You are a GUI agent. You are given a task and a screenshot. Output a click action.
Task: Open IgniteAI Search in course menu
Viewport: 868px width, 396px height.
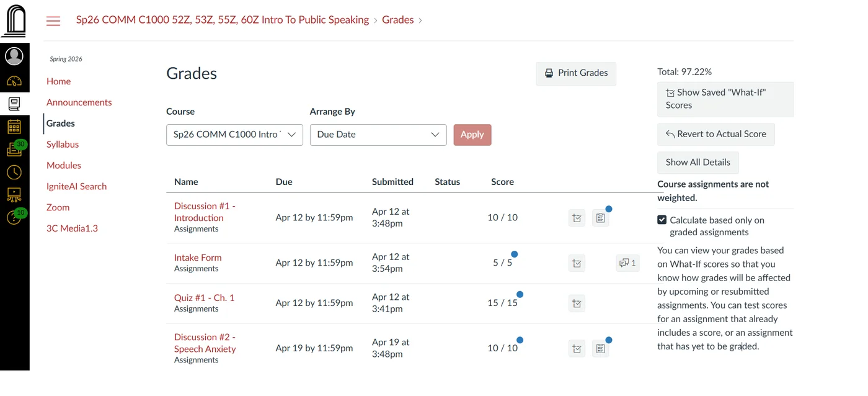click(x=76, y=187)
